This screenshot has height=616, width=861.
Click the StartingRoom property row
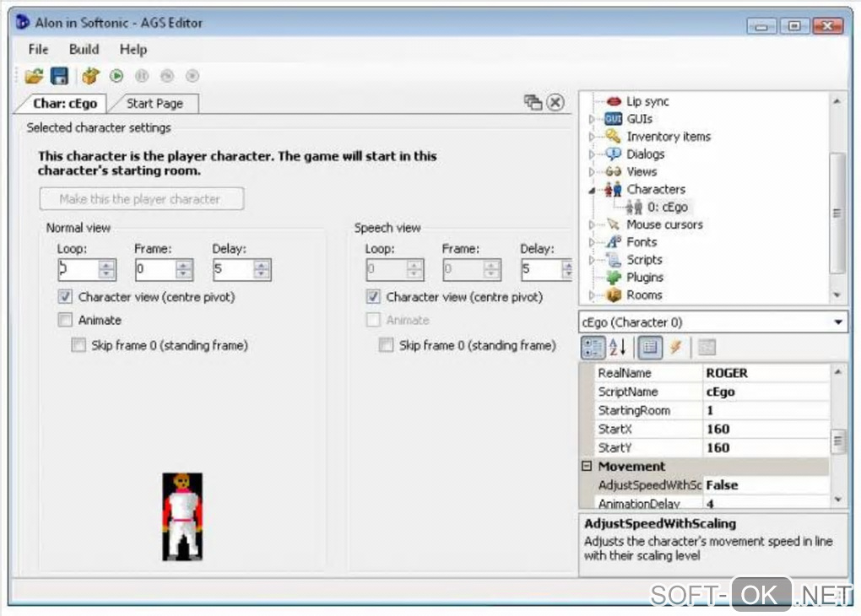712,410
